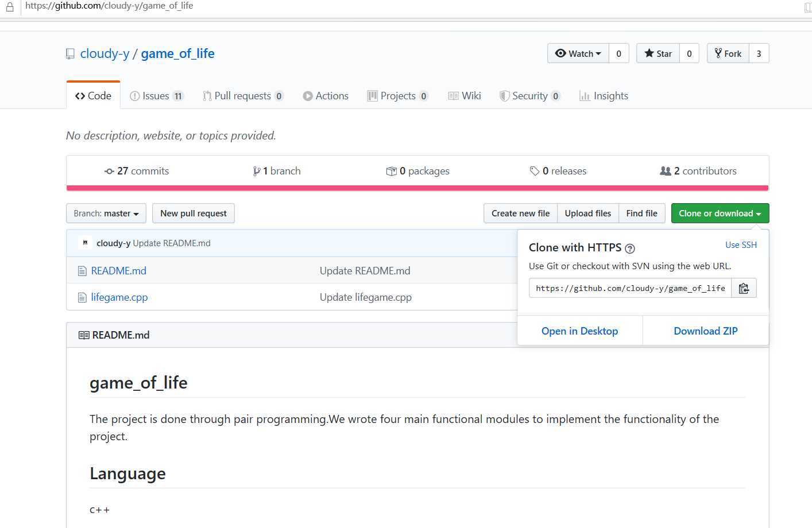Copy the clone URL with the clipboard icon
This screenshot has height=528, width=812.
coord(744,288)
